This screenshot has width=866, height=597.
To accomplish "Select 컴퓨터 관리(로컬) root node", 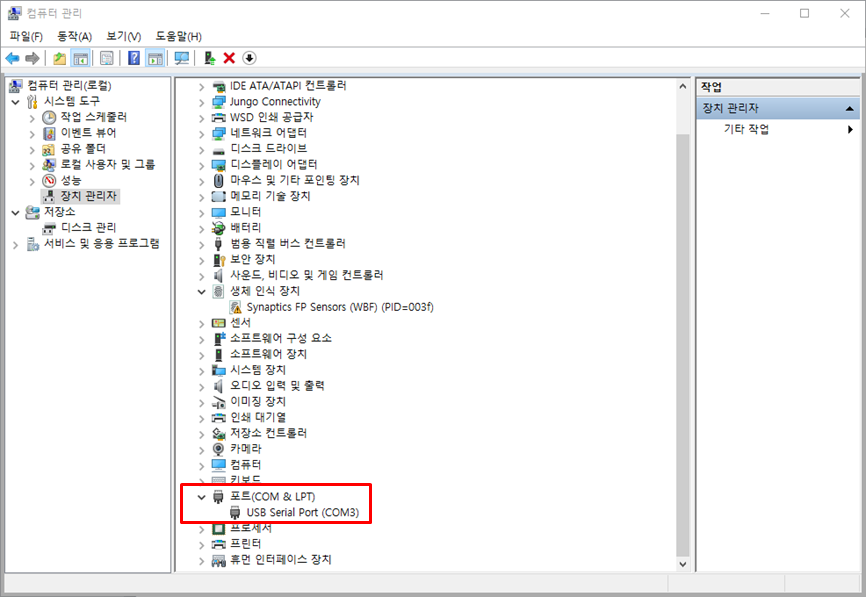I will (69, 86).
